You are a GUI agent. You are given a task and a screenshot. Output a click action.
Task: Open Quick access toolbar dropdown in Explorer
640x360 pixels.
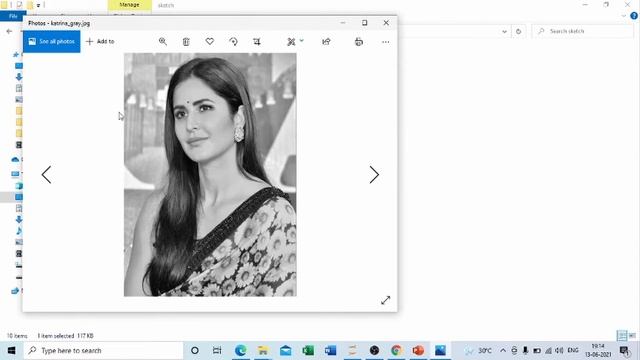(x=38, y=5)
